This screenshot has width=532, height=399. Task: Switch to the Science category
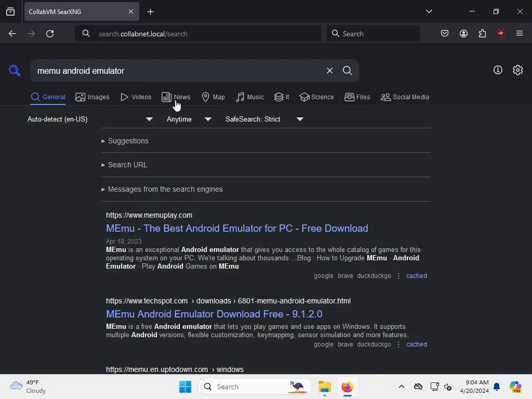point(316,97)
